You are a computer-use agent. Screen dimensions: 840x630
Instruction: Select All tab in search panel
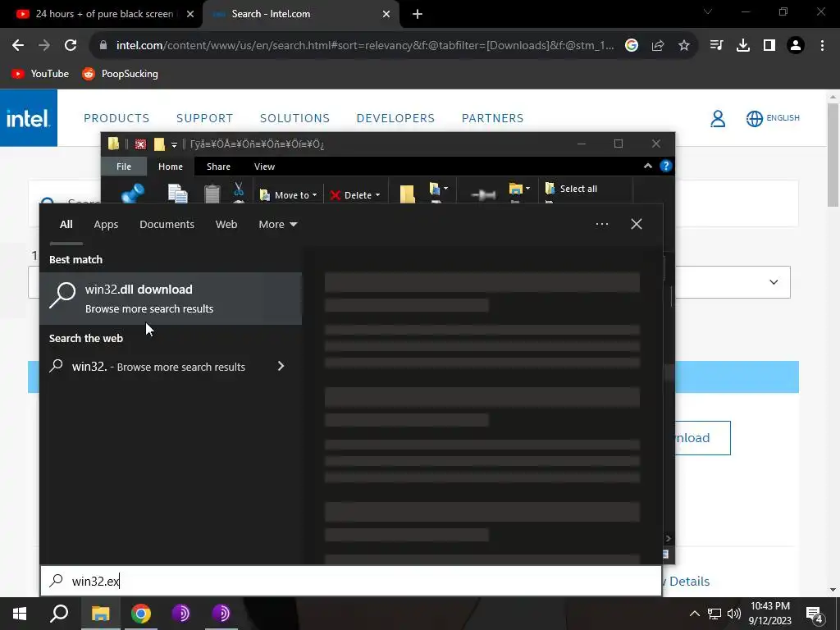pyautogui.click(x=66, y=225)
